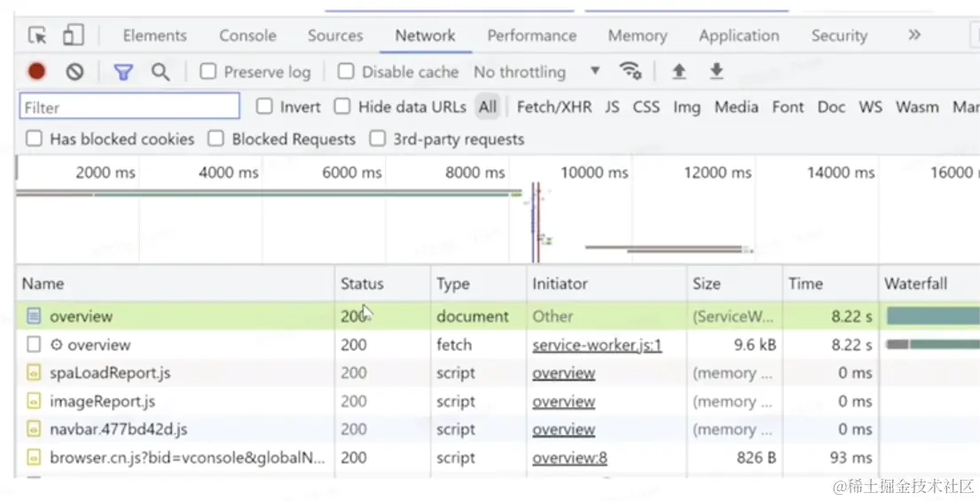Toggle the device toolbar icon
This screenshot has height=501, width=980.
(72, 35)
